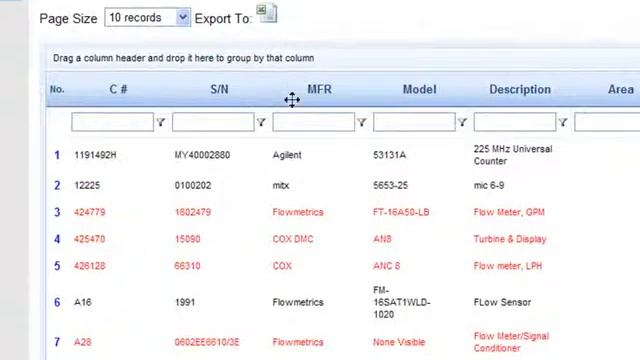Focus the Area filter text box

point(607,122)
